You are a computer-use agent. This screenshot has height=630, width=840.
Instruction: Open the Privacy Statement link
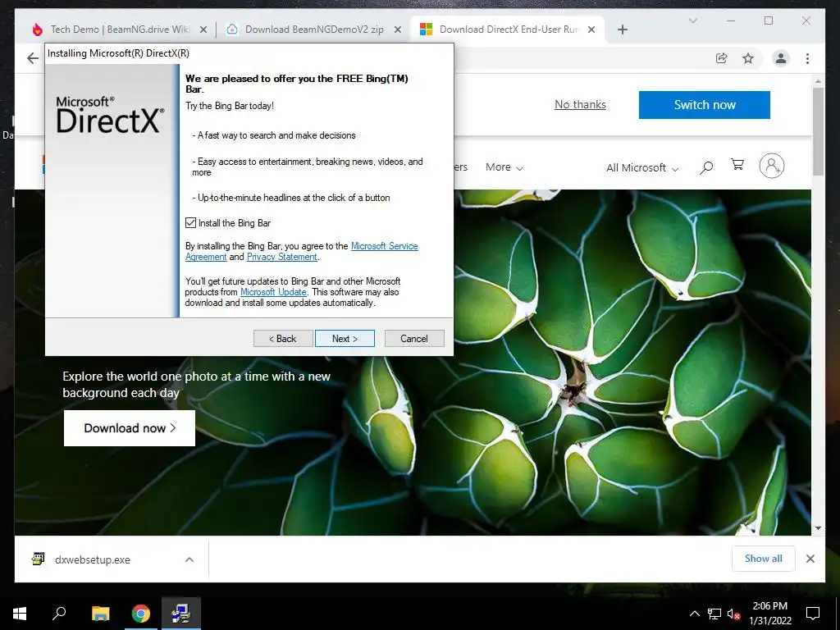coord(282,257)
